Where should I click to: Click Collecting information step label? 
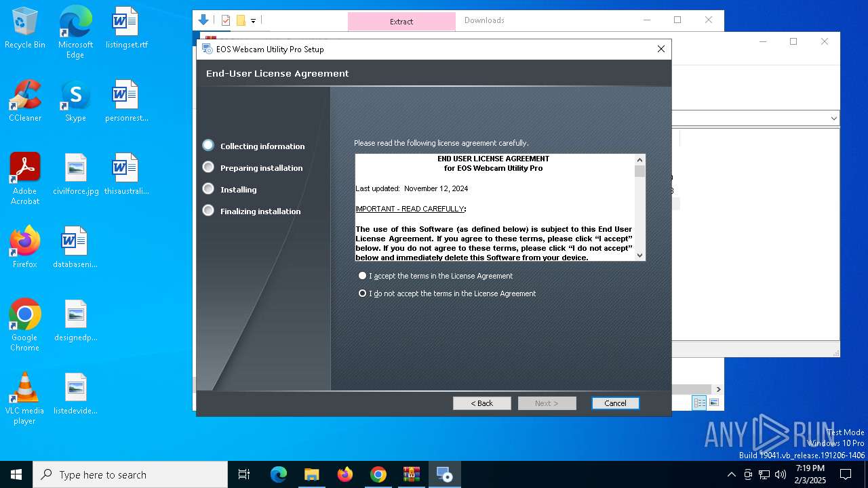click(262, 146)
